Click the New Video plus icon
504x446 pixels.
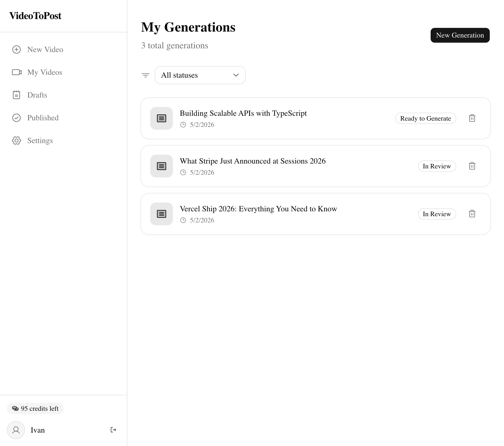[16, 49]
